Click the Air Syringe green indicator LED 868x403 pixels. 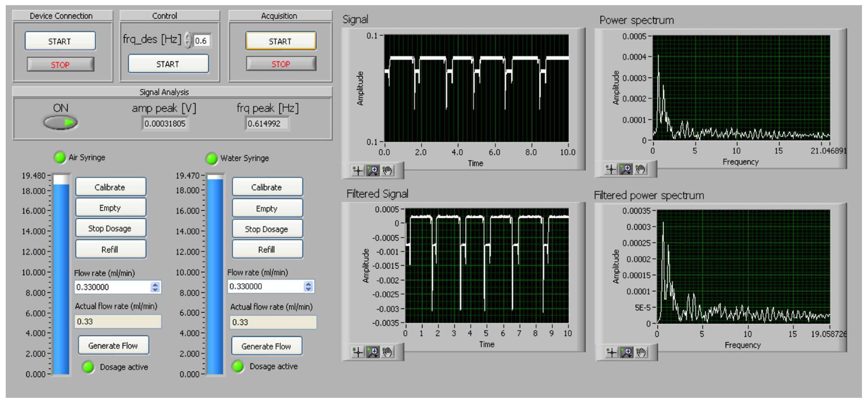(60, 157)
